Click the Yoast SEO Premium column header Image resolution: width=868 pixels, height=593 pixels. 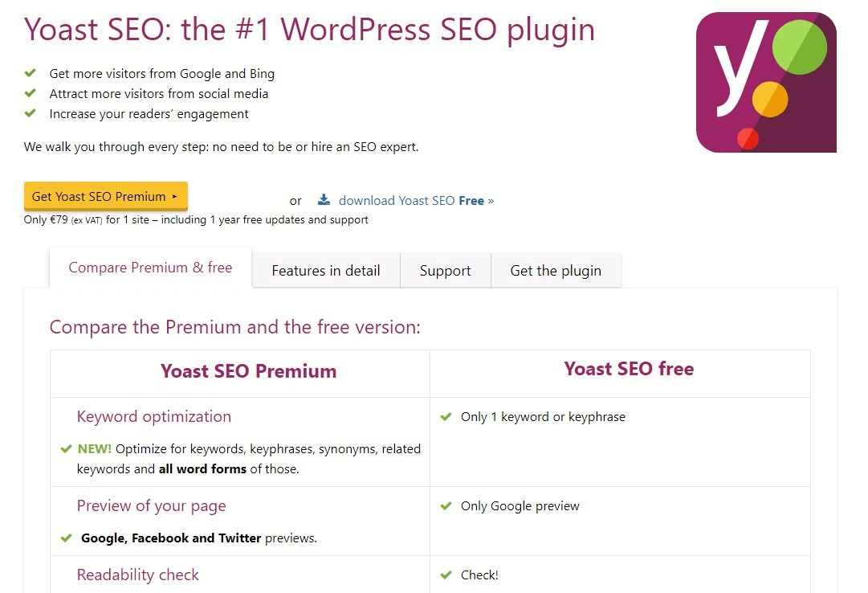point(248,371)
